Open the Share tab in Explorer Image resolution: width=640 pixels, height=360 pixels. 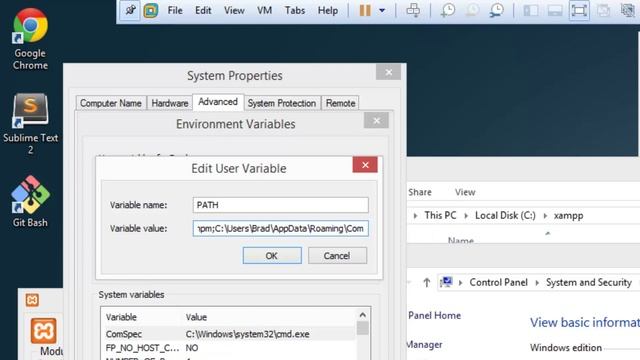[420, 192]
